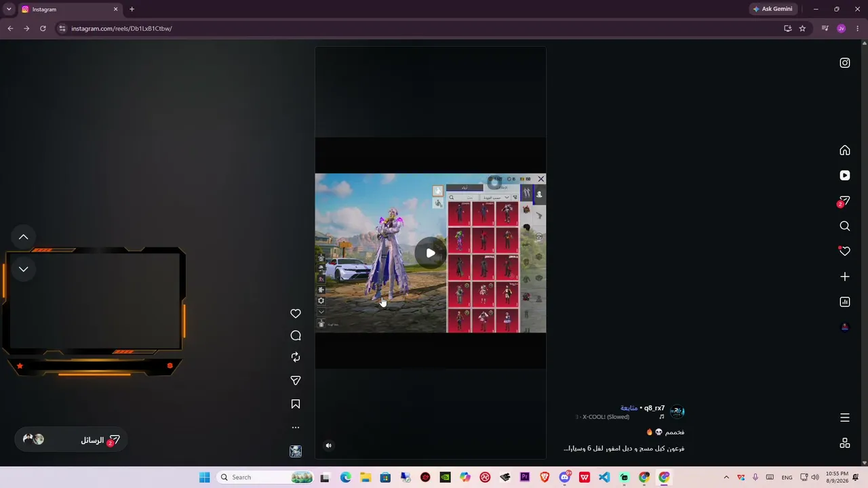Image resolution: width=868 pixels, height=488 pixels.
Task: Create a new post with the plus icon
Action: (x=845, y=277)
